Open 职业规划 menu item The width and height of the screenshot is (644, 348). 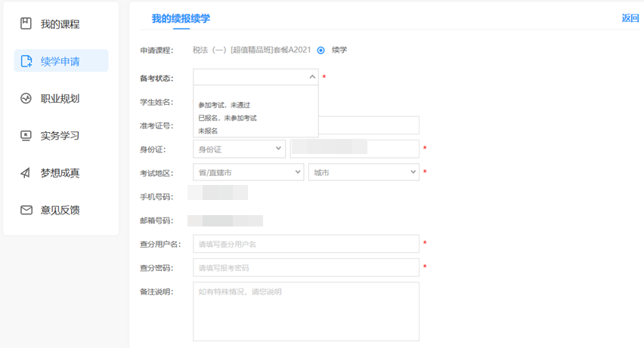60,98
